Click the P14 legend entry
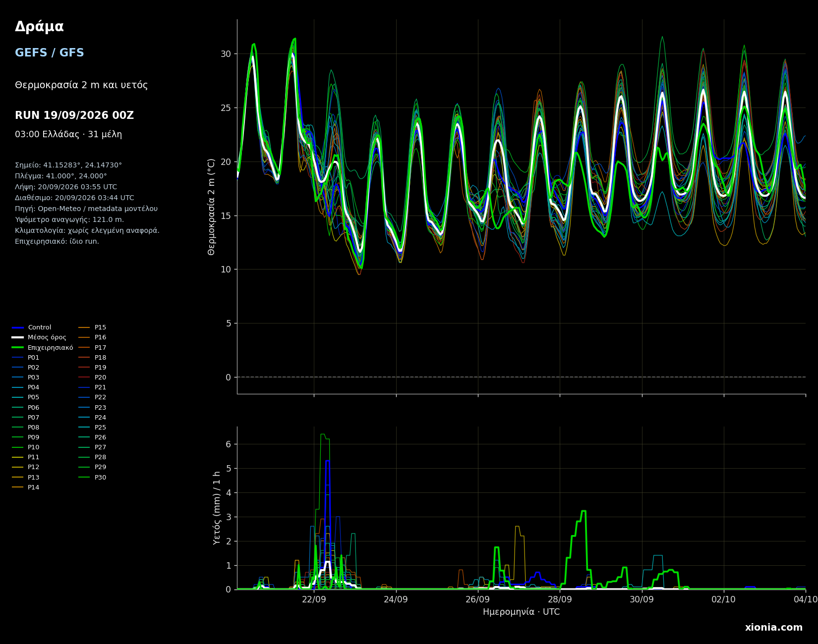The image size is (818, 644). (x=26, y=487)
